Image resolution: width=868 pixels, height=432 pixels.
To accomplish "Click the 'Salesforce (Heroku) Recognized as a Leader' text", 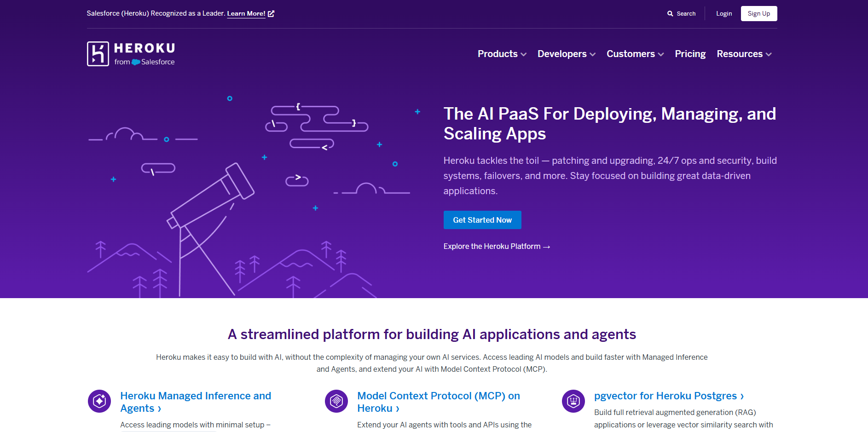I will click(156, 13).
